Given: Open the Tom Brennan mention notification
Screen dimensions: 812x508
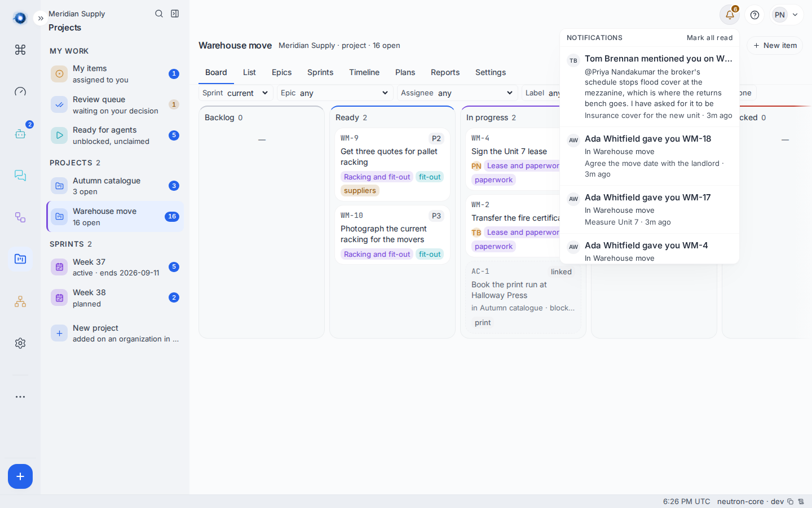Looking at the screenshot, I should tap(650, 87).
